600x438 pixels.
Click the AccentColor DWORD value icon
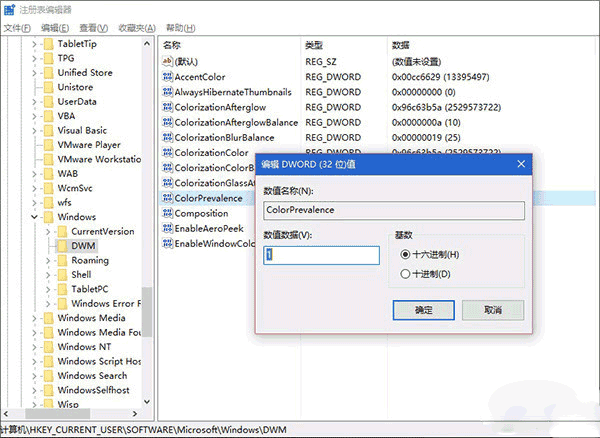point(167,77)
